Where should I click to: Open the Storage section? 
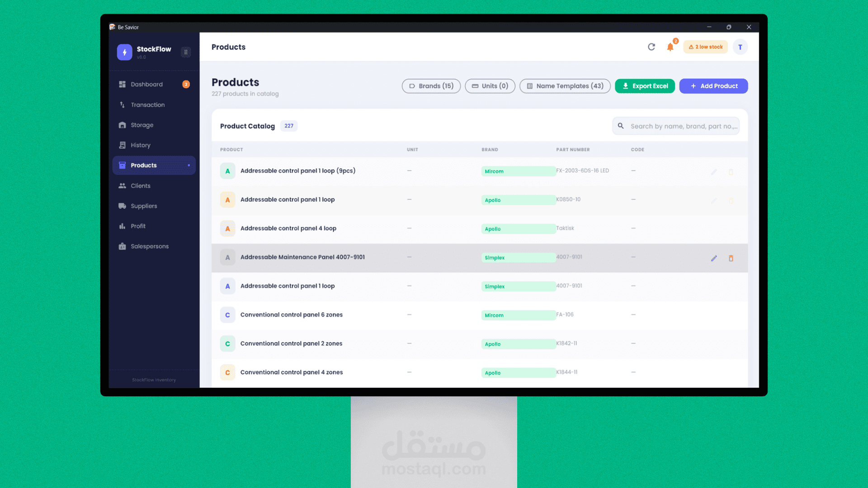click(142, 125)
